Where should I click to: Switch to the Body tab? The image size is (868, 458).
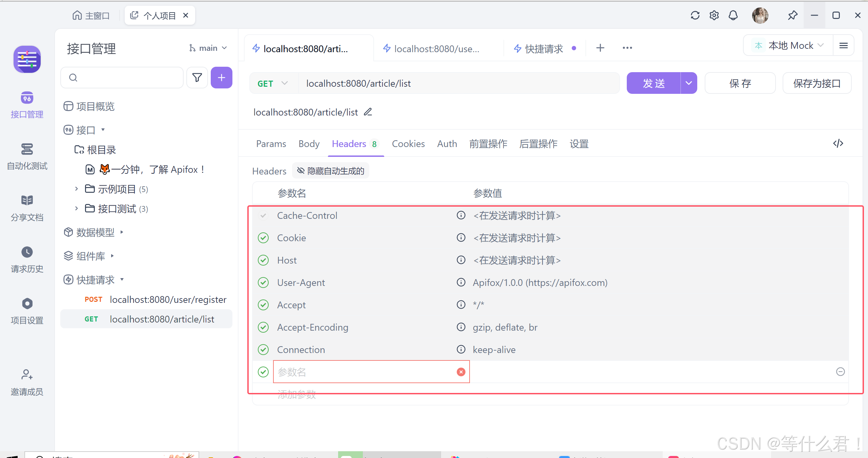(309, 144)
